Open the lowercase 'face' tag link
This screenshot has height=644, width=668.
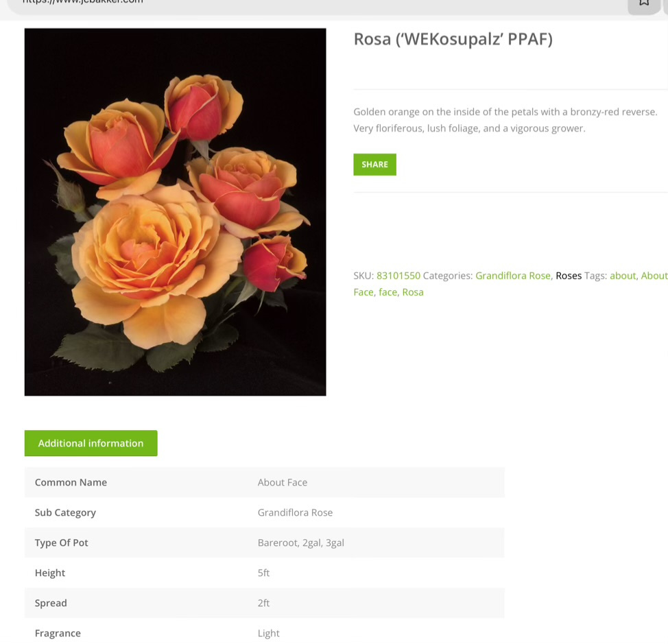coord(387,292)
